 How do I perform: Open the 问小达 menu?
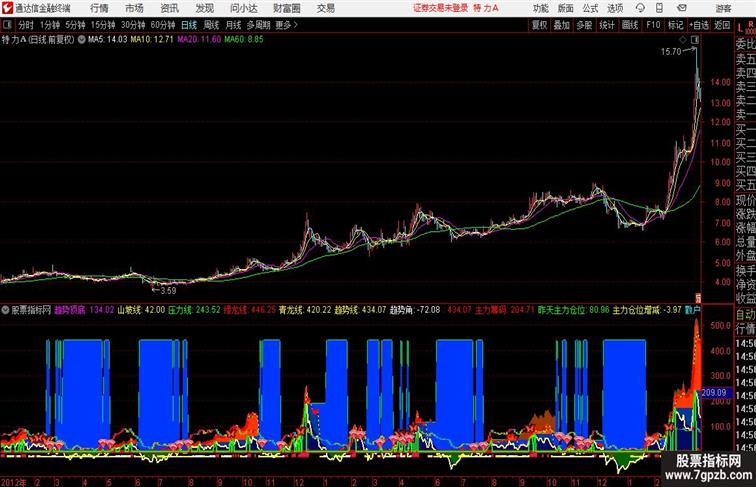click(243, 8)
